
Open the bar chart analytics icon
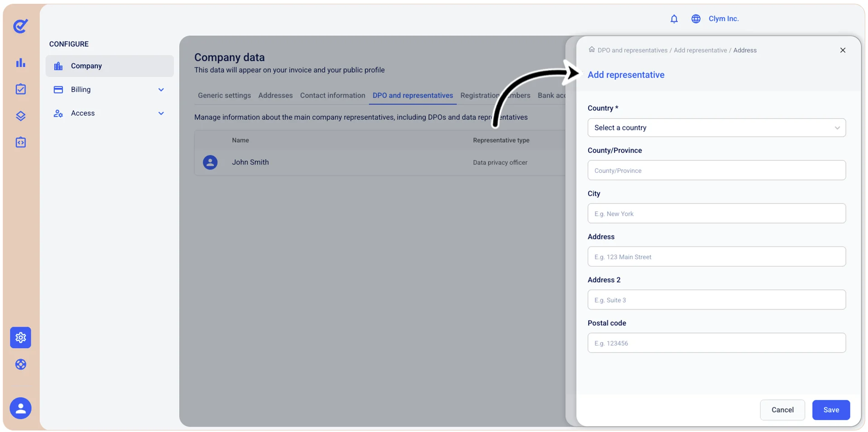pos(21,63)
